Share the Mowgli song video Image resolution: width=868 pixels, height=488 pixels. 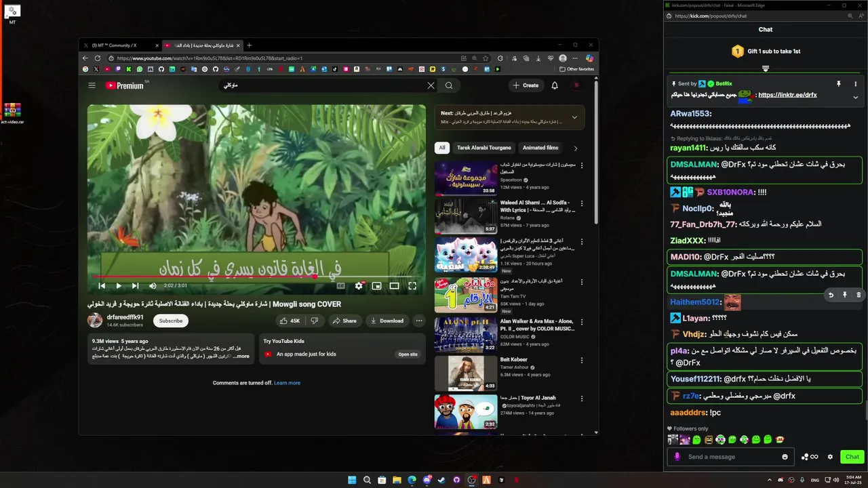pyautogui.click(x=344, y=321)
